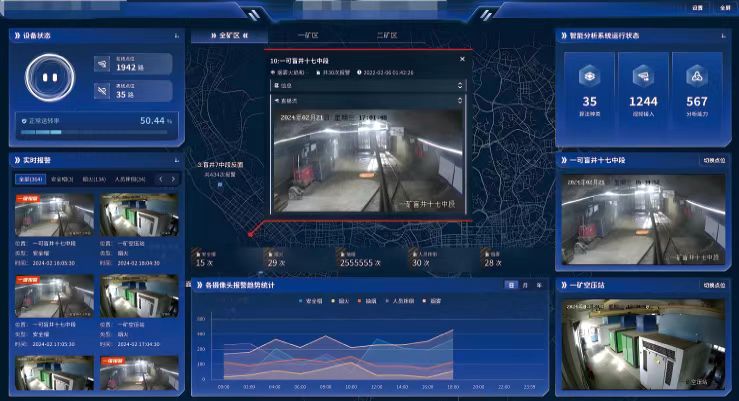Select the 一矿区 tab
This screenshot has height=401, width=739.
[308, 35]
